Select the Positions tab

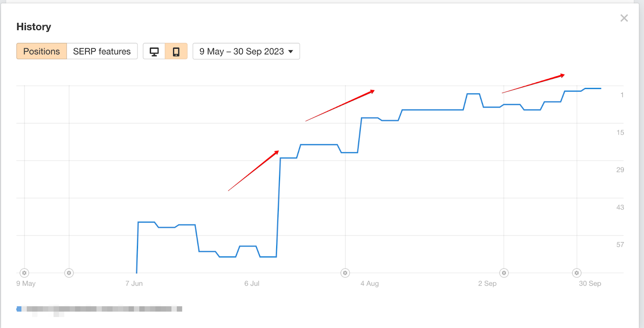pos(41,51)
